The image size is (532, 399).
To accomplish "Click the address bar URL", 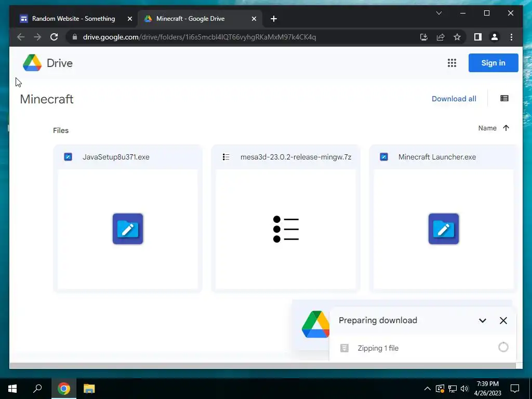I will [x=199, y=37].
